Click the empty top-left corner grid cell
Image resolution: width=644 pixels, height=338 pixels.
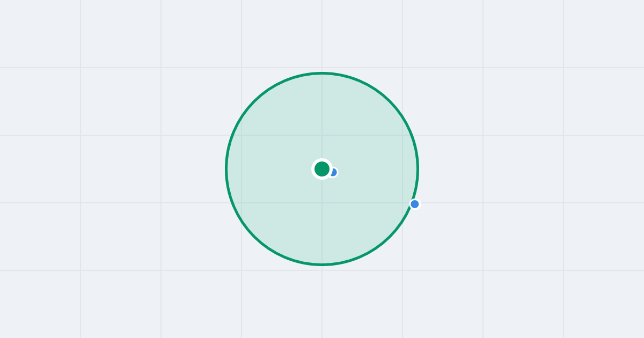coord(40,34)
